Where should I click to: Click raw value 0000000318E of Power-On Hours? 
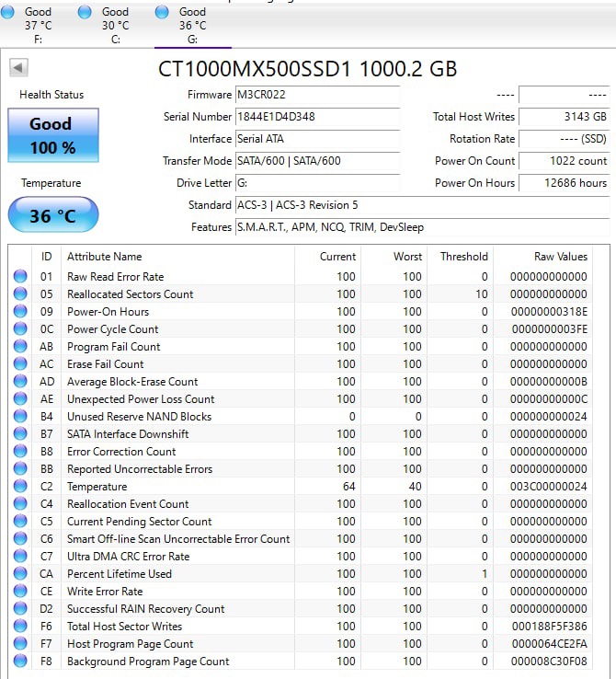(x=549, y=311)
